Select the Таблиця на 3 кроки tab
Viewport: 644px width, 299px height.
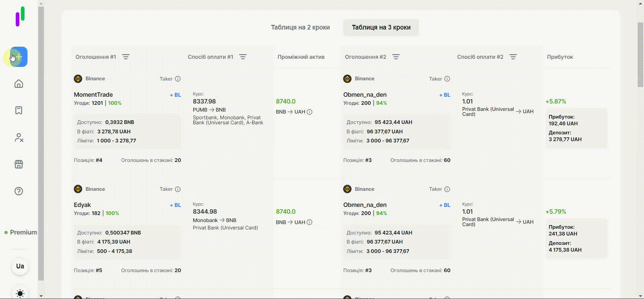pyautogui.click(x=381, y=28)
